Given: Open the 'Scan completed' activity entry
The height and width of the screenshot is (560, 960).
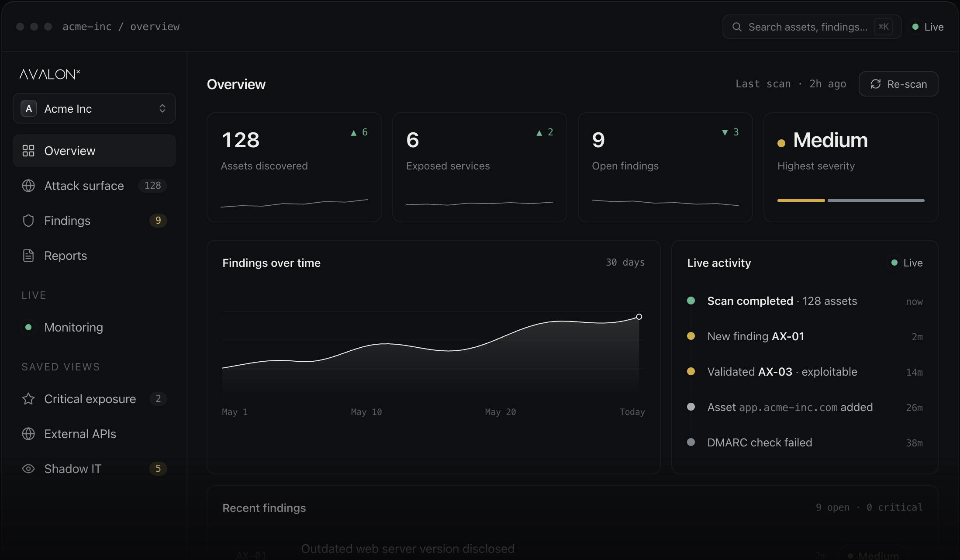Looking at the screenshot, I should [805, 301].
